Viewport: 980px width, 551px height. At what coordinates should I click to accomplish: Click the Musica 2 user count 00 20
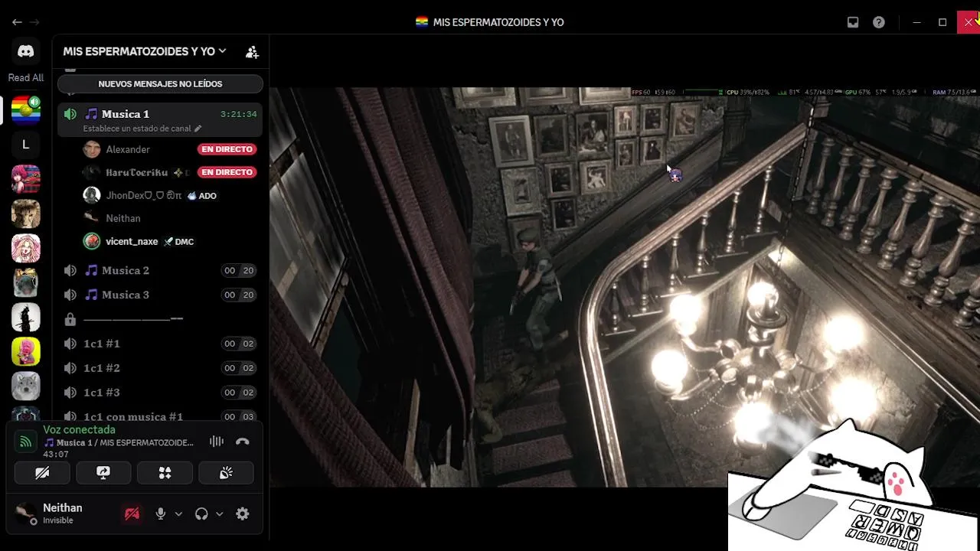[238, 270]
